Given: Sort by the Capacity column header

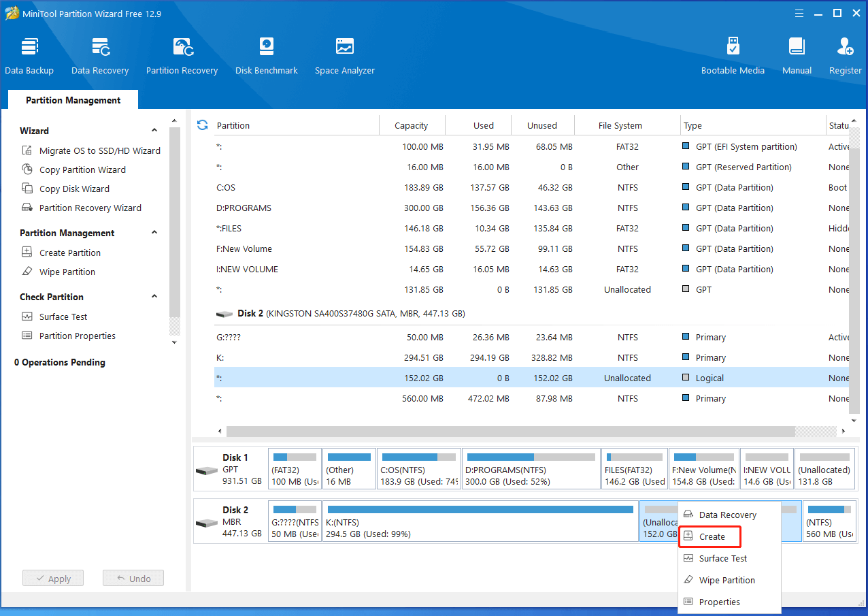Looking at the screenshot, I should [x=412, y=125].
